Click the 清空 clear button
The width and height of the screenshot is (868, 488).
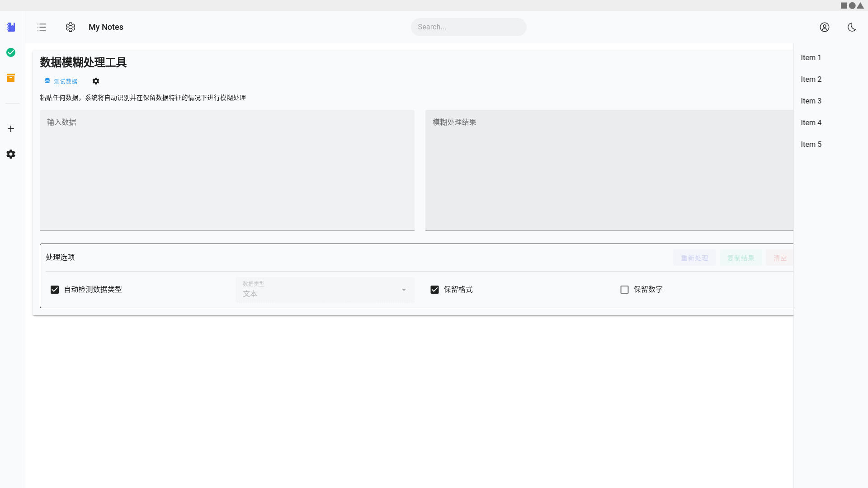780,258
